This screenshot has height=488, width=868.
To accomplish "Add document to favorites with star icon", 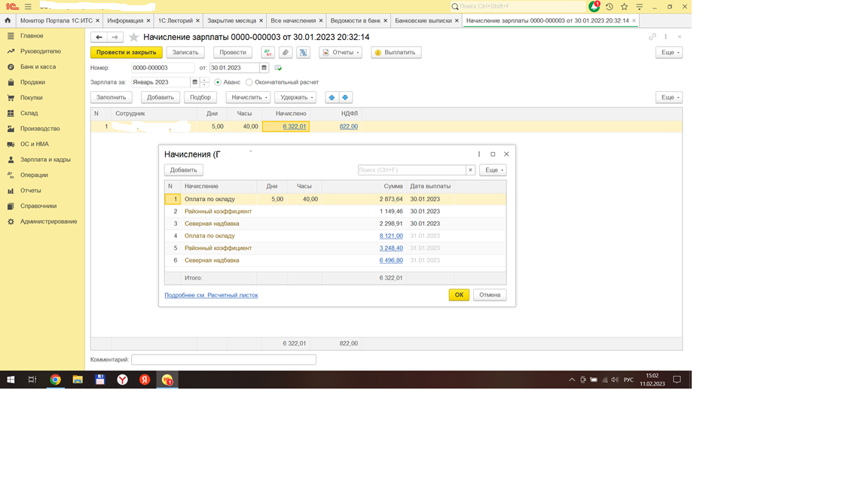I will [134, 37].
